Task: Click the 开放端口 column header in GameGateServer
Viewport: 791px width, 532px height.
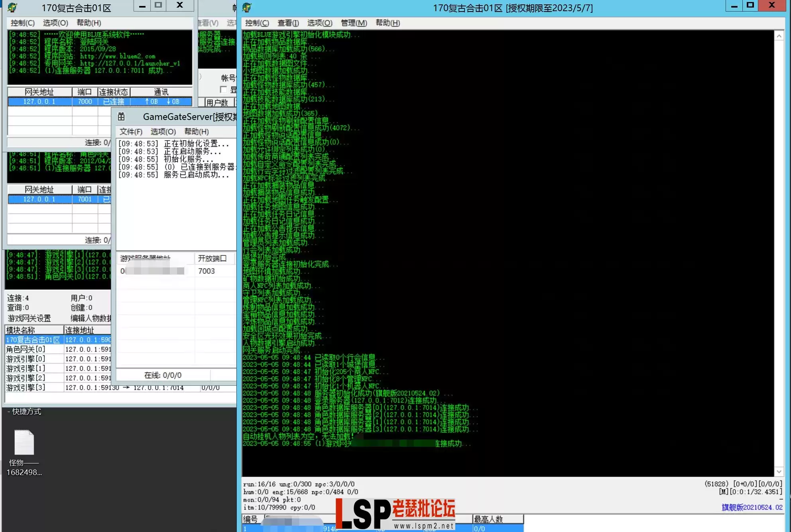Action: tap(214, 259)
